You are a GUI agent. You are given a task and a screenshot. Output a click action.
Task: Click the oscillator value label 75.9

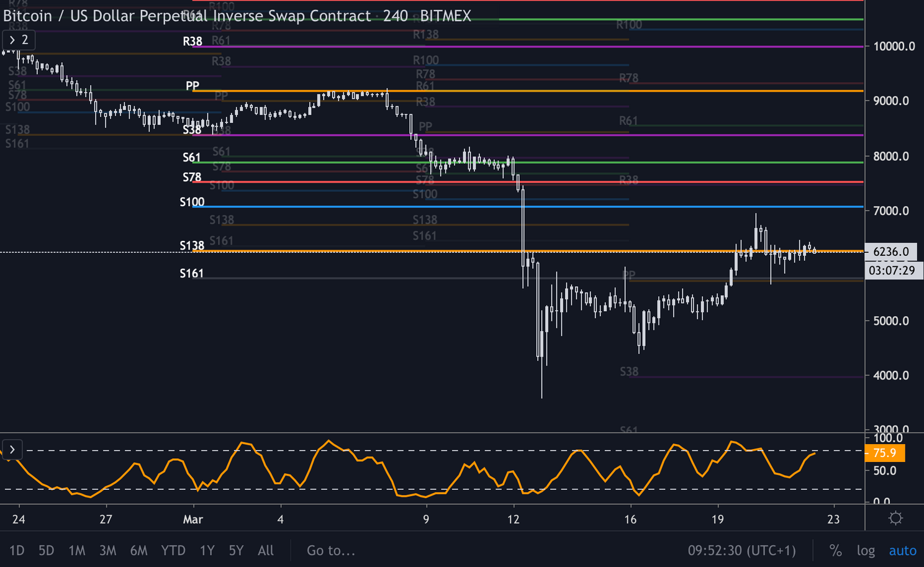point(885,453)
